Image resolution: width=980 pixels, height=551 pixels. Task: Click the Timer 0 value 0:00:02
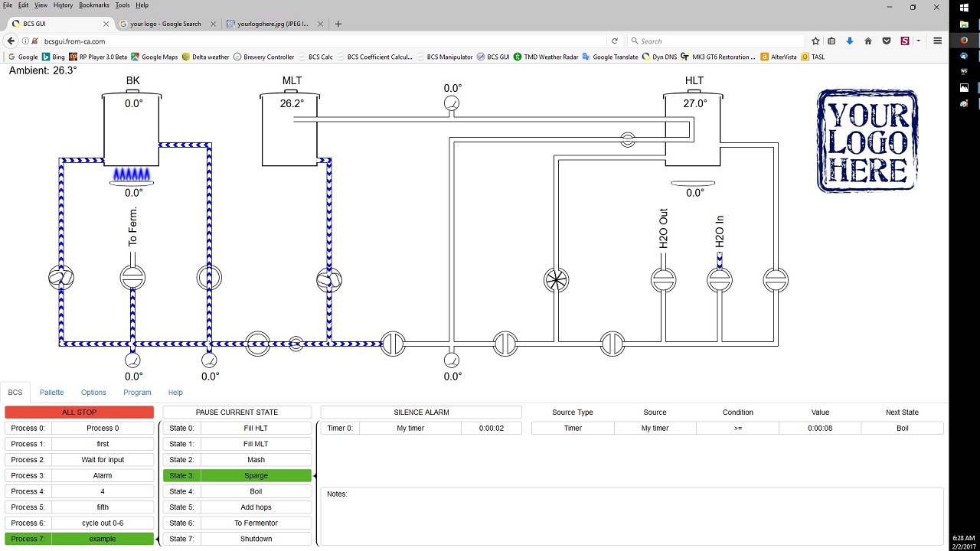[492, 429]
